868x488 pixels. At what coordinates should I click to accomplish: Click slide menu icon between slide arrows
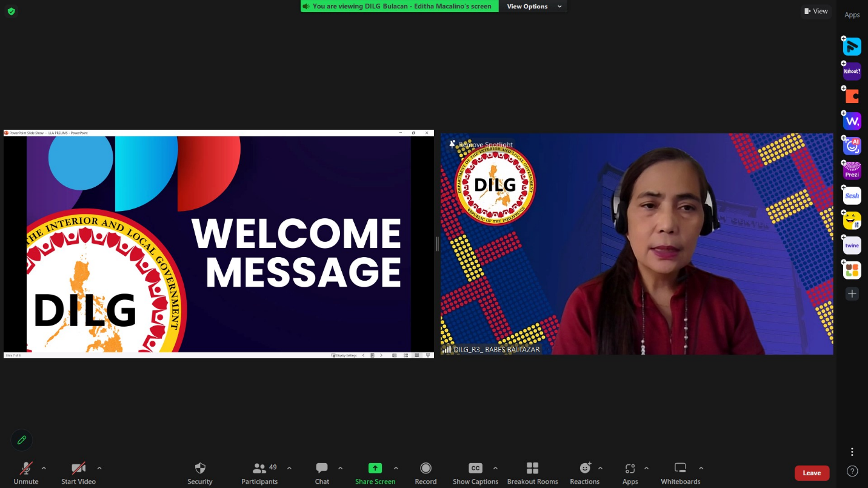click(x=372, y=355)
